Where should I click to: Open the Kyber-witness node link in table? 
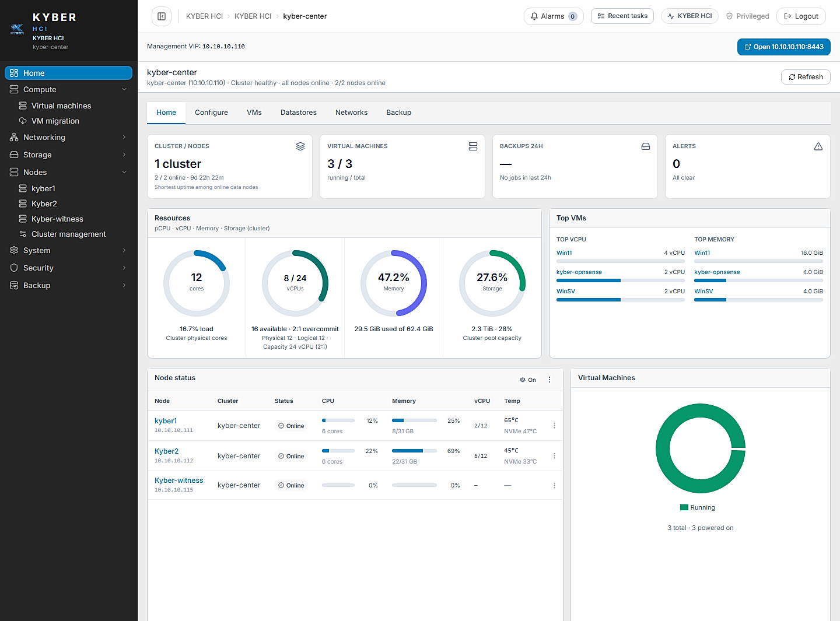click(179, 480)
